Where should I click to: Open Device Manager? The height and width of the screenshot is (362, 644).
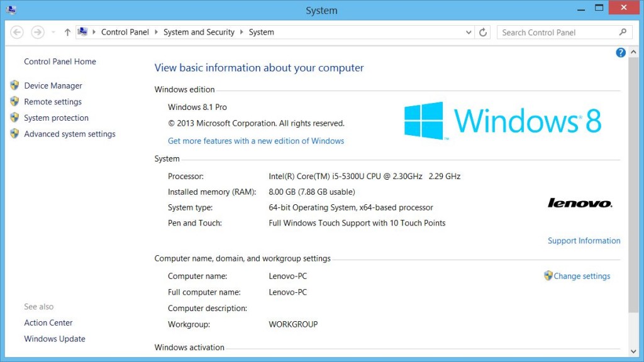pos(53,85)
